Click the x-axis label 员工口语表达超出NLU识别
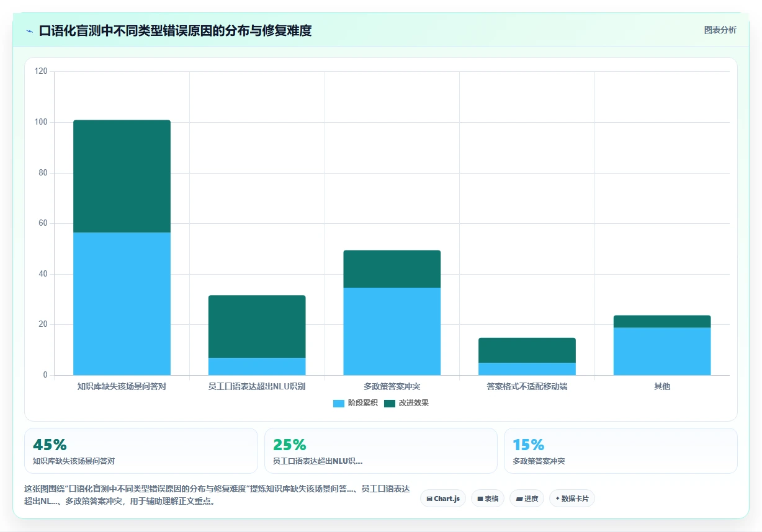This screenshot has height=532, width=762. point(257,386)
